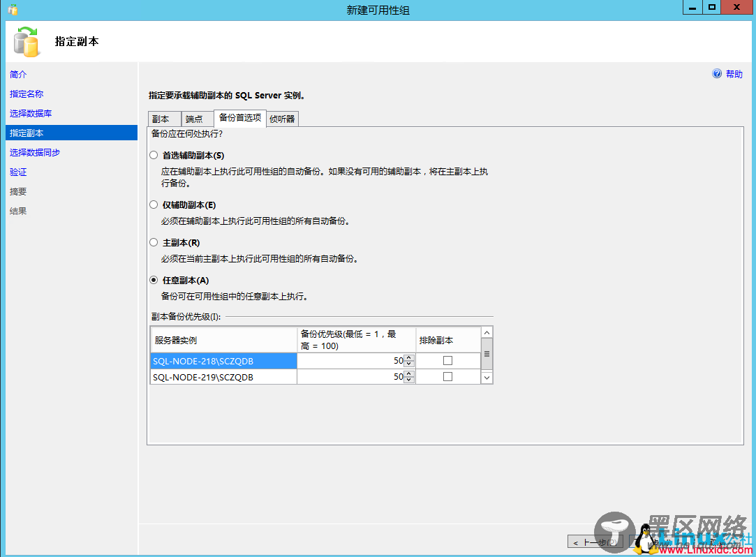Select the 仅辅助副本(E) radio option
756x557 pixels.
(x=154, y=205)
